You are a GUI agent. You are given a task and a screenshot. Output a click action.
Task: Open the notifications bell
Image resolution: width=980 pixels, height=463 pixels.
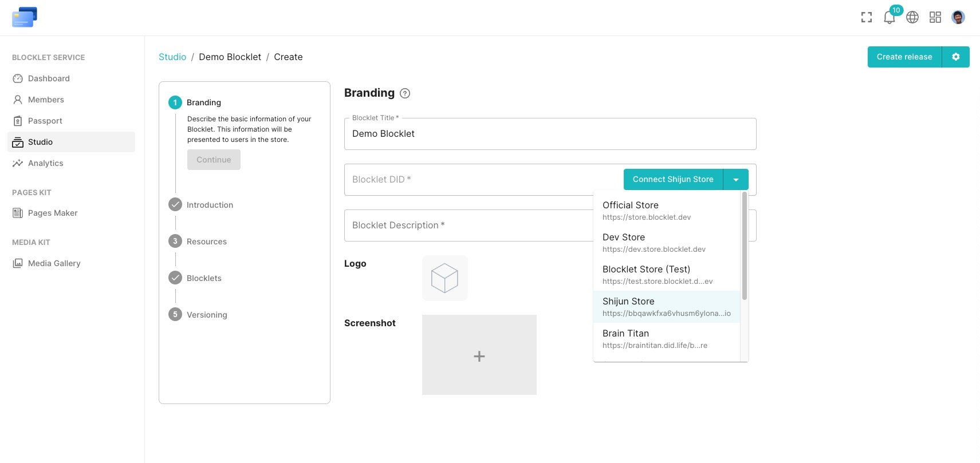(889, 18)
